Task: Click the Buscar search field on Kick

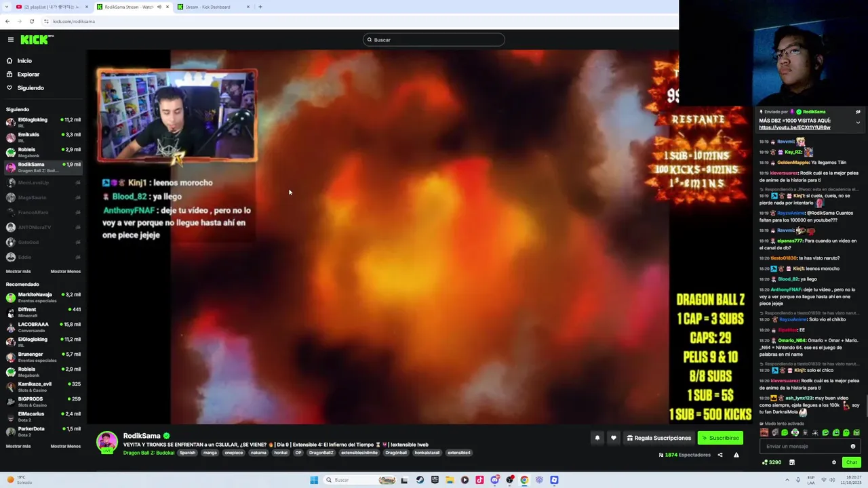Action: (434, 40)
